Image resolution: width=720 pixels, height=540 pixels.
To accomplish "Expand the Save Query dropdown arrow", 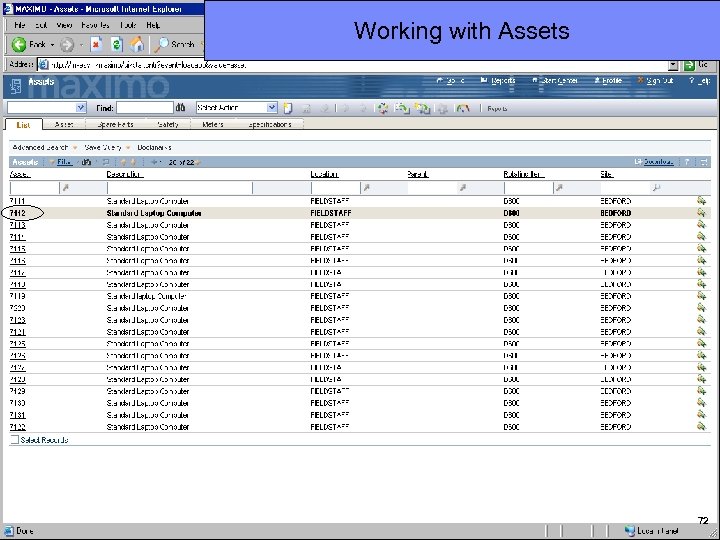I will point(128,148).
